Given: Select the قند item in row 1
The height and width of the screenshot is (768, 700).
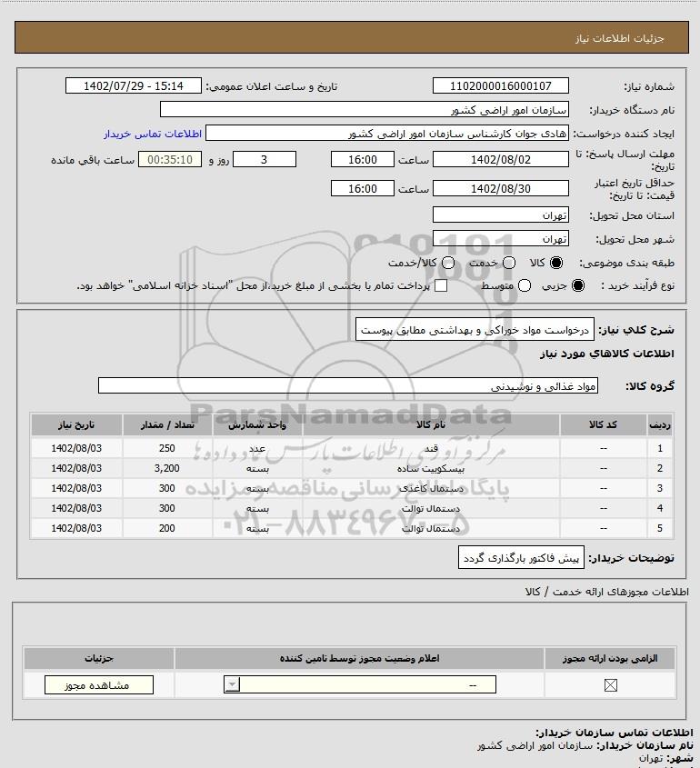Looking at the screenshot, I should (431, 448).
